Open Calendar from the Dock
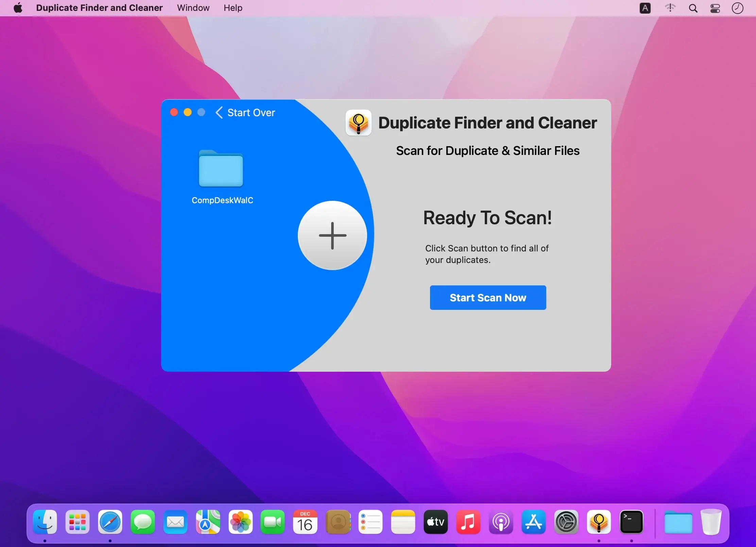Image resolution: width=756 pixels, height=547 pixels. [305, 522]
